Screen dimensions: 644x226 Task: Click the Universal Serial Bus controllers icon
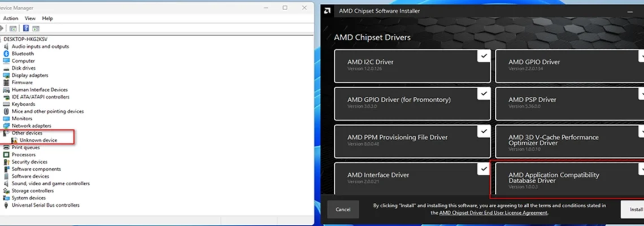click(6, 205)
